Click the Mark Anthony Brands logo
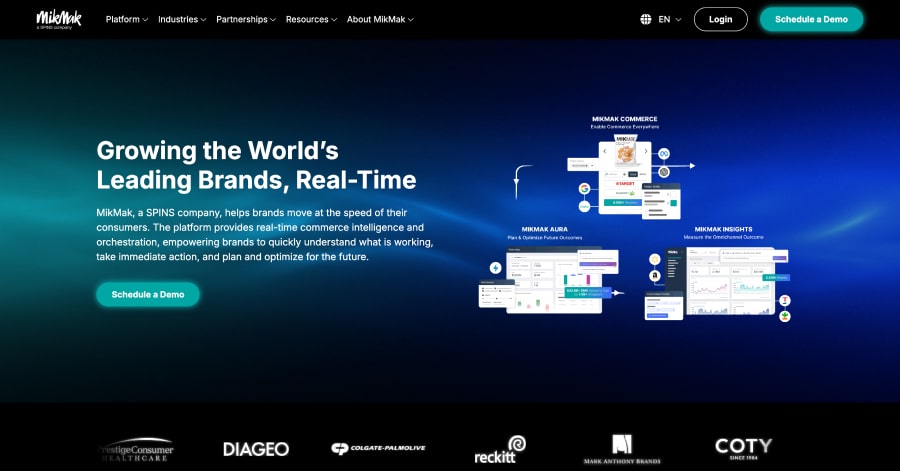This screenshot has width=900, height=471. pyautogui.click(x=622, y=449)
